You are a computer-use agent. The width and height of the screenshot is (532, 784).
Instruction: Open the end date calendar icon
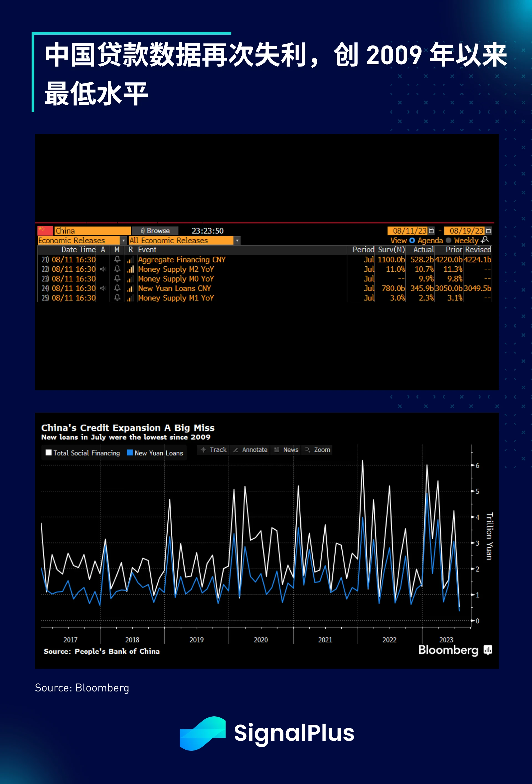tap(488, 231)
